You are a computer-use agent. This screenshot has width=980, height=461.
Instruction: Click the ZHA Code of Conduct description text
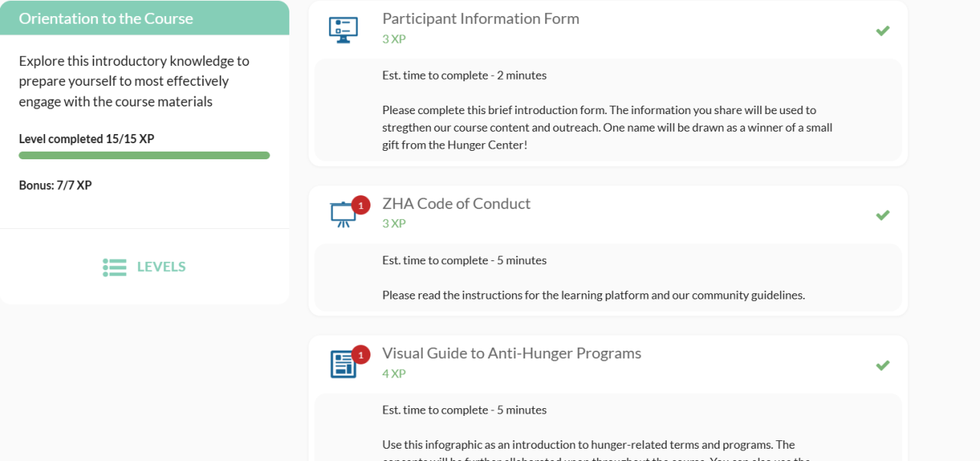click(x=593, y=295)
